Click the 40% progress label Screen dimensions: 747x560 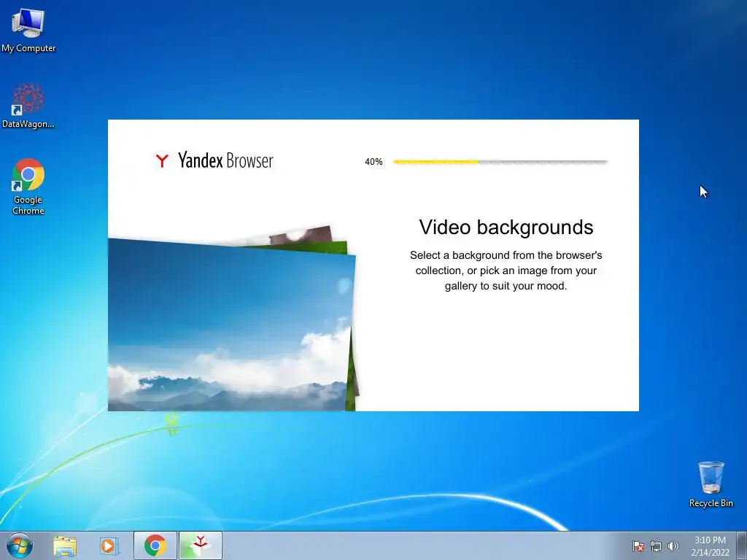click(x=373, y=162)
